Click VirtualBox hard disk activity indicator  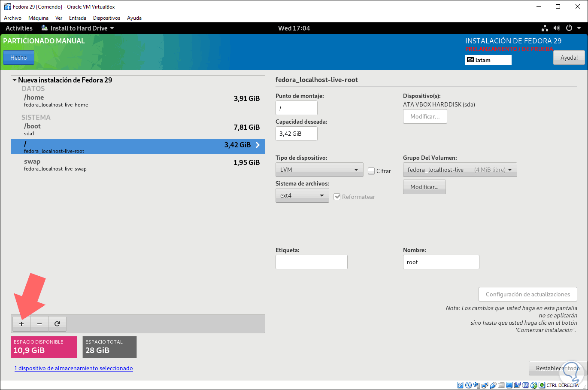pos(460,385)
